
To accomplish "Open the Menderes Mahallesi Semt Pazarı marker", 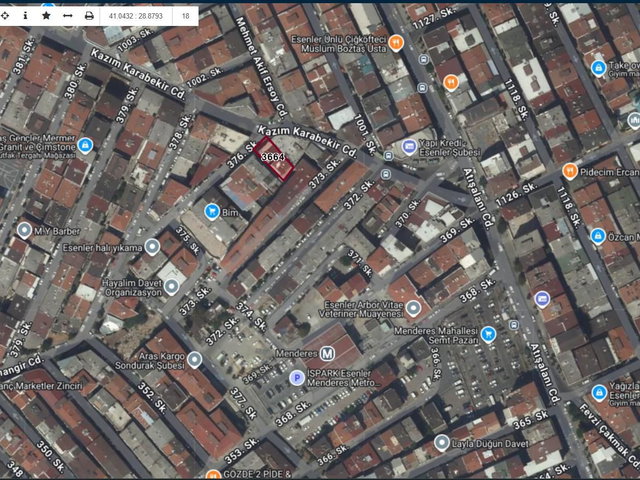I will coord(488,334).
